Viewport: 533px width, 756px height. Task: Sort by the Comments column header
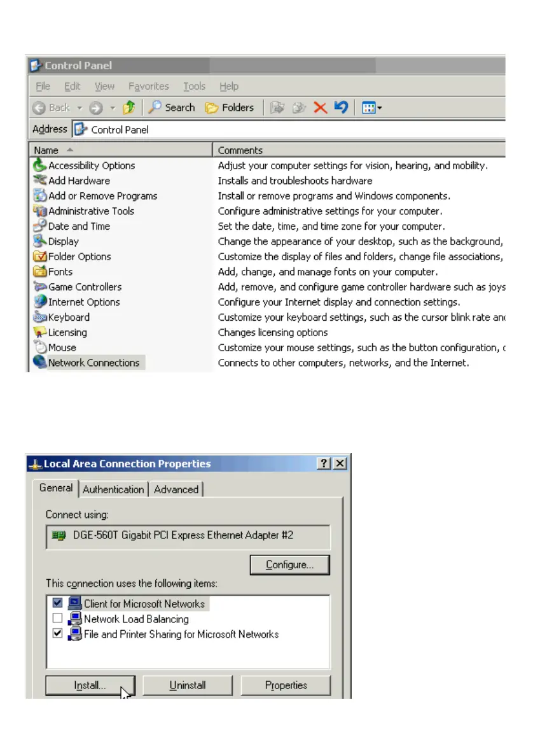click(359, 150)
